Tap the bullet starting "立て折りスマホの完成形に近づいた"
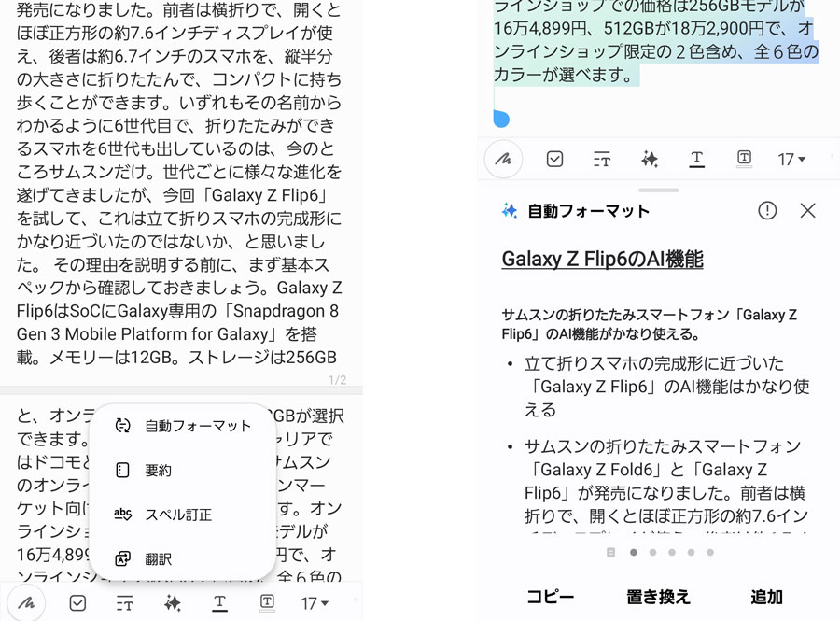 click(x=667, y=387)
